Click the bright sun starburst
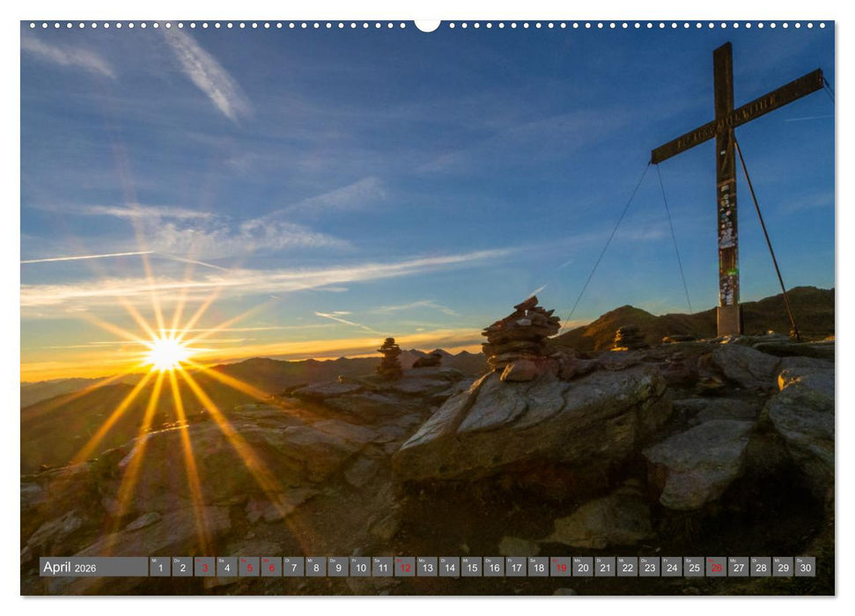Screen dimensions: 855x616 tap(166, 353)
